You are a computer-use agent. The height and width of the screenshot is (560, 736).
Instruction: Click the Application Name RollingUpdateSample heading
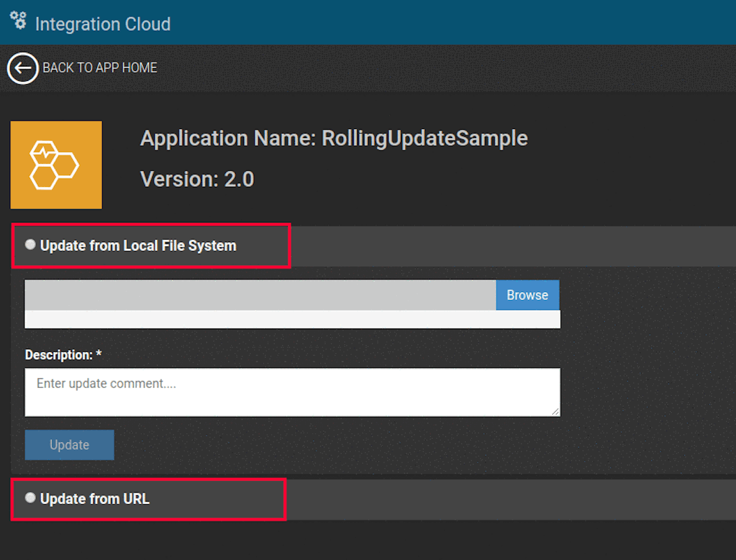tap(334, 138)
